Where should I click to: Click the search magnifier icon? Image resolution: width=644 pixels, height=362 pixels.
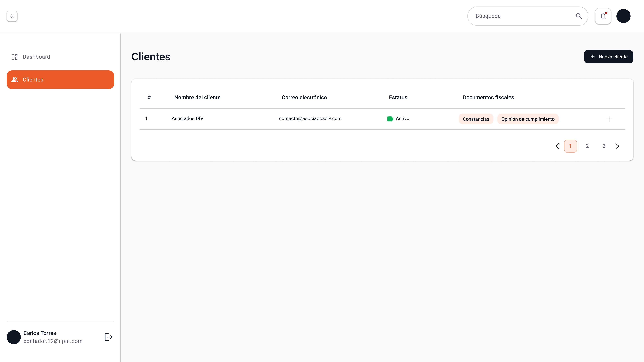point(578,16)
